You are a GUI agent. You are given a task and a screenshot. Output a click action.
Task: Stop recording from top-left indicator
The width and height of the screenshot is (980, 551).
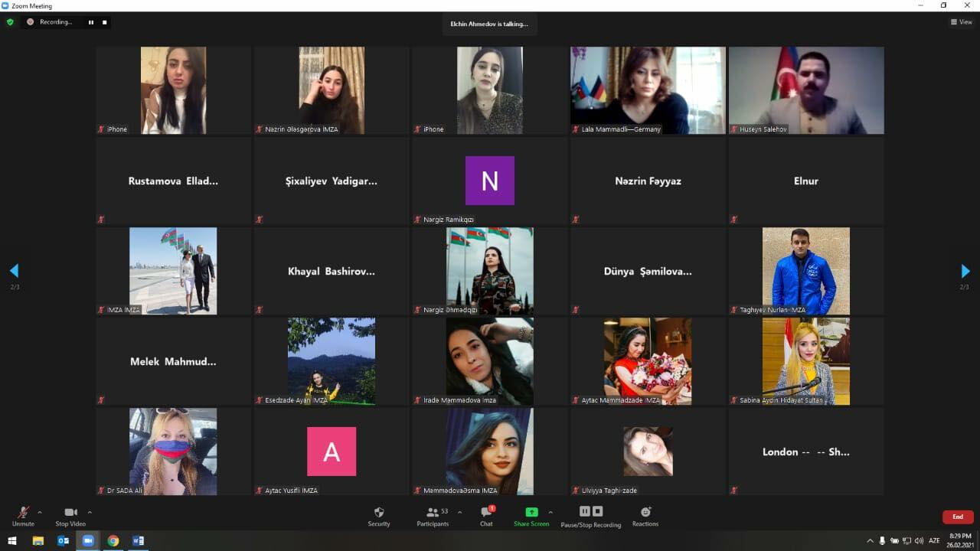104,22
